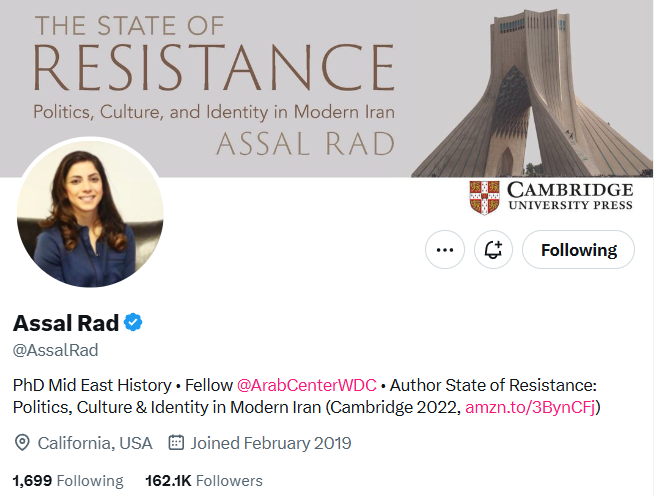Open the three-dot more options menu
The image size is (658, 496).
(445, 250)
